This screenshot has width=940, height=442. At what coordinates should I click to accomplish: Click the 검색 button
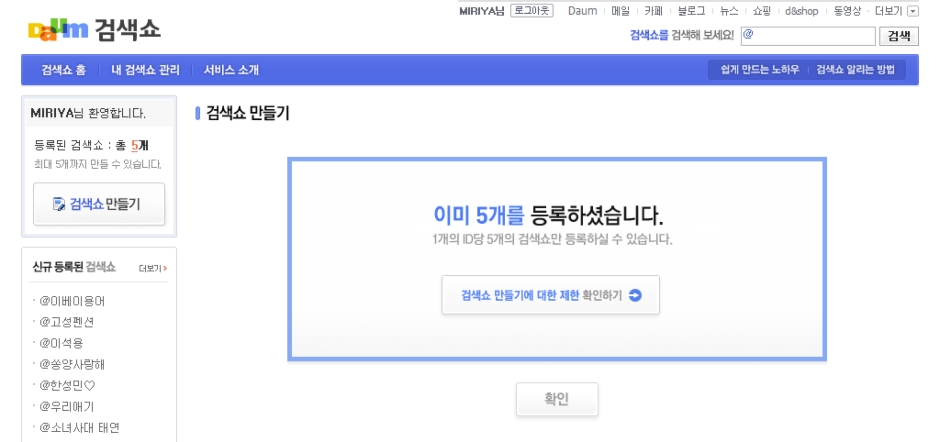pyautogui.click(x=899, y=36)
